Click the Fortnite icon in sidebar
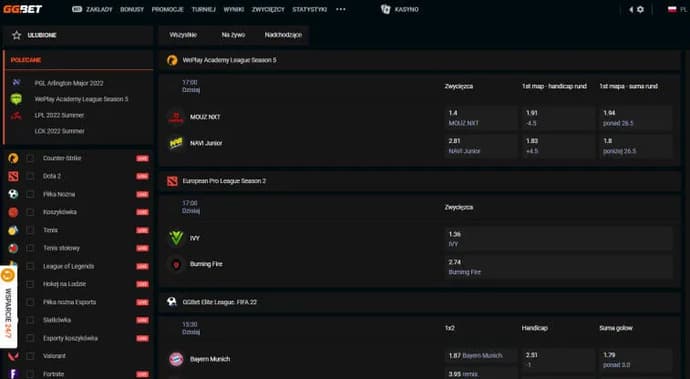Viewport: 690px width, 379px height. (13, 374)
